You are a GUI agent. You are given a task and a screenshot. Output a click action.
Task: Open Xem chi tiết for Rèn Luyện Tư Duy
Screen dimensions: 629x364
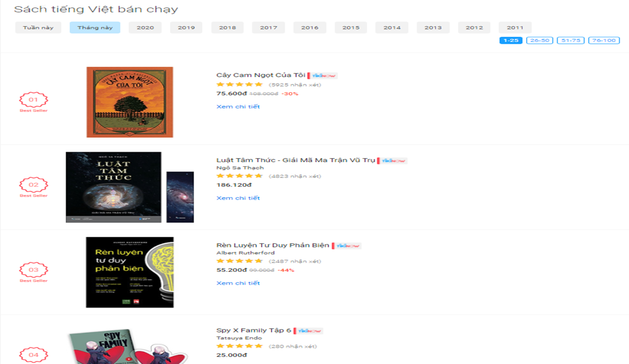[238, 283]
